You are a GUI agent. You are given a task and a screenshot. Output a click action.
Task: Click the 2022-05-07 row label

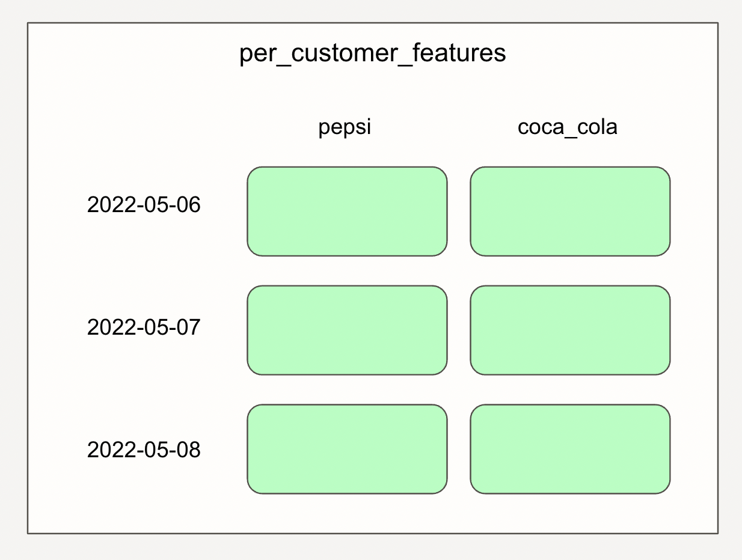[x=144, y=327]
